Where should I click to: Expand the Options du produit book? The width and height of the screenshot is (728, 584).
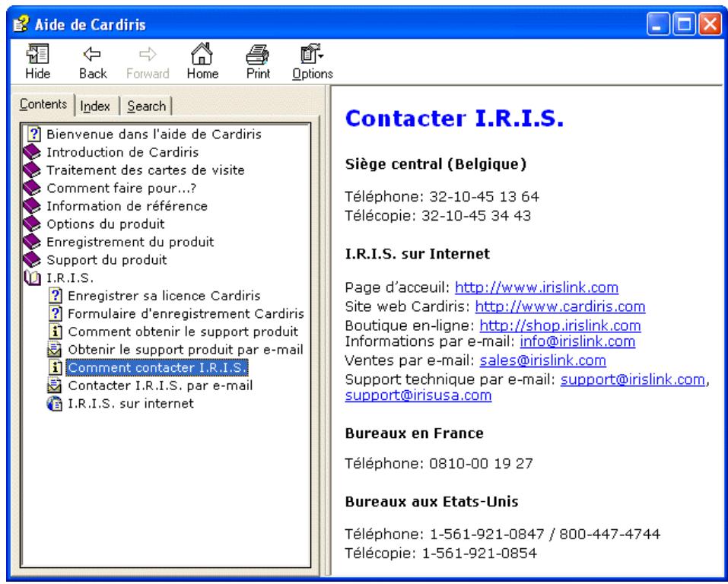pyautogui.click(x=32, y=224)
